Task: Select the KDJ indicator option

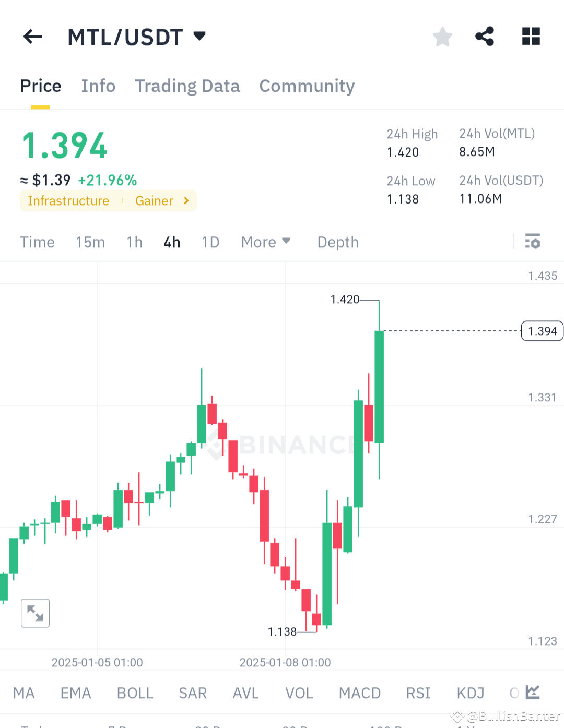Action: 469,693
